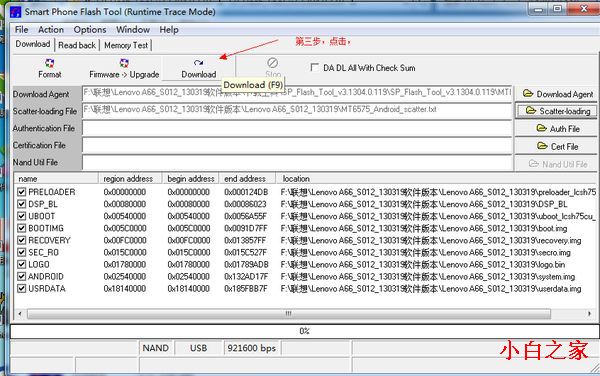Open the Options menu
The width and height of the screenshot is (600, 376).
click(90, 29)
